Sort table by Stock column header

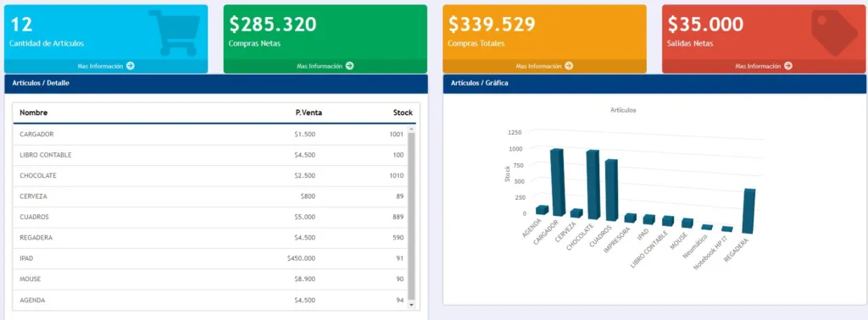(x=403, y=113)
